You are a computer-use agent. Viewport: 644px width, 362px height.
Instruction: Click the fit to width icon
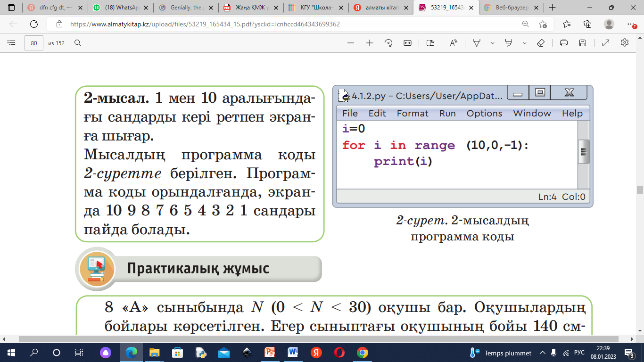pyautogui.click(x=407, y=43)
